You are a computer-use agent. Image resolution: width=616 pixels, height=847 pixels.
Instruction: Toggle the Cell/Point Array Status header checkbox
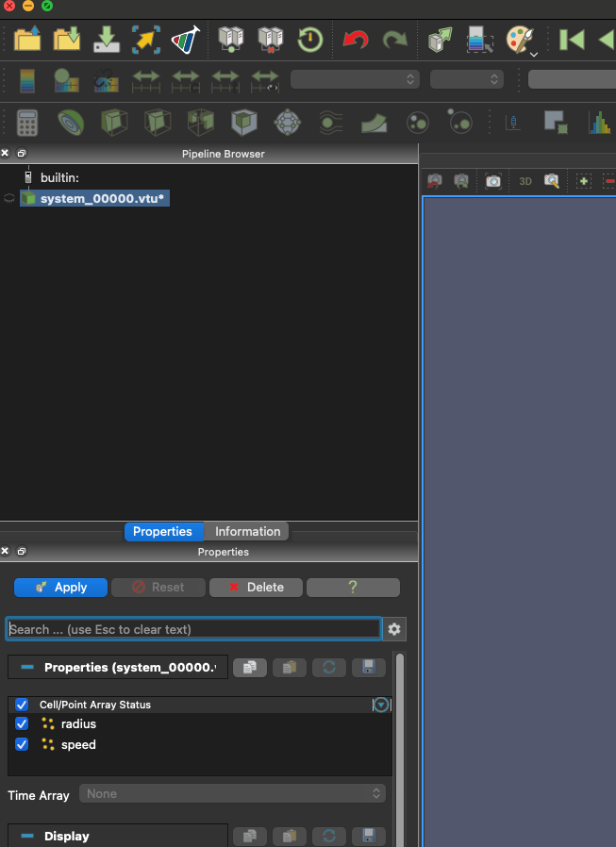pyautogui.click(x=22, y=705)
